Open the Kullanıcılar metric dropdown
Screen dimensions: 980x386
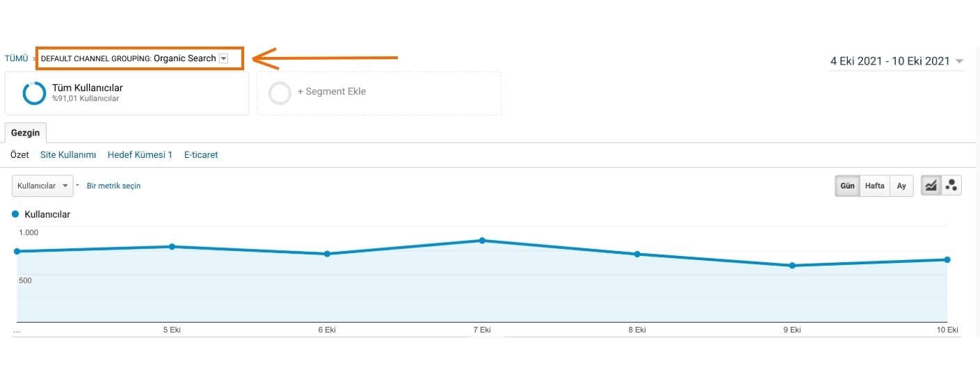(42, 186)
